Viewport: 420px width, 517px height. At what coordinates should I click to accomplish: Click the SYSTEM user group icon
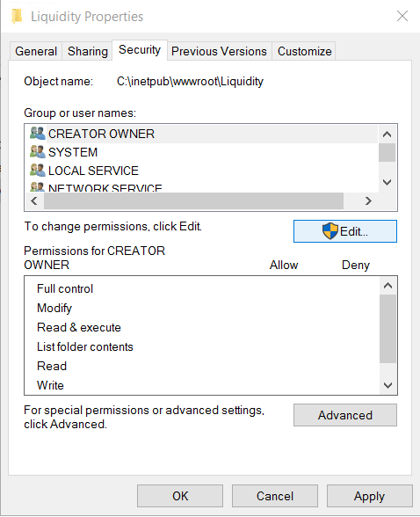37,151
